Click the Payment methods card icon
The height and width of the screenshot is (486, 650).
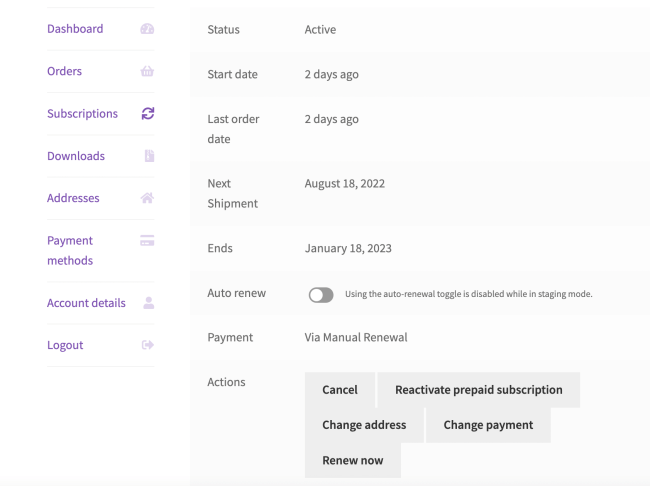point(147,240)
